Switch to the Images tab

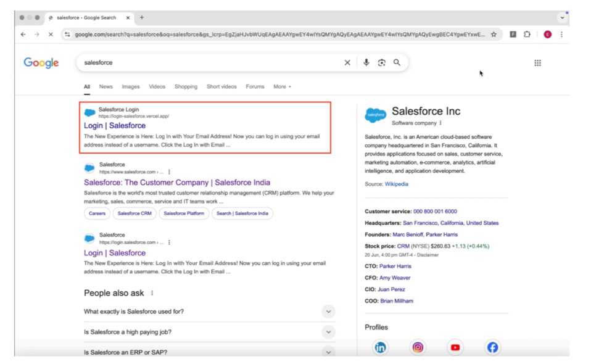tap(130, 86)
